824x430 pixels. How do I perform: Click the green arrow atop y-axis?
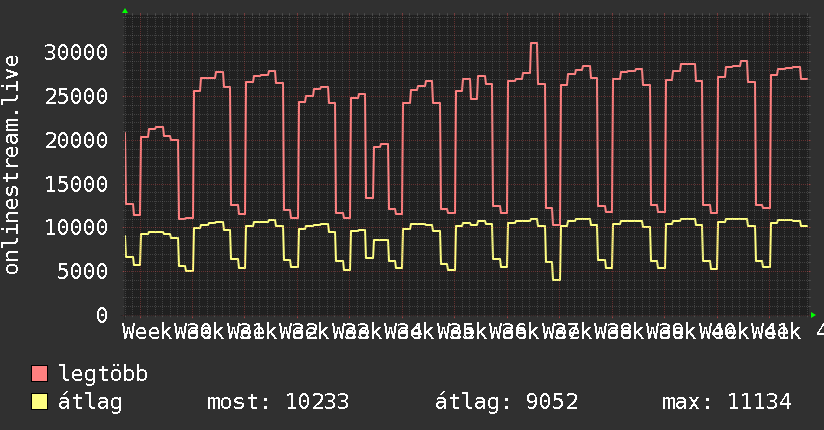click(x=125, y=11)
